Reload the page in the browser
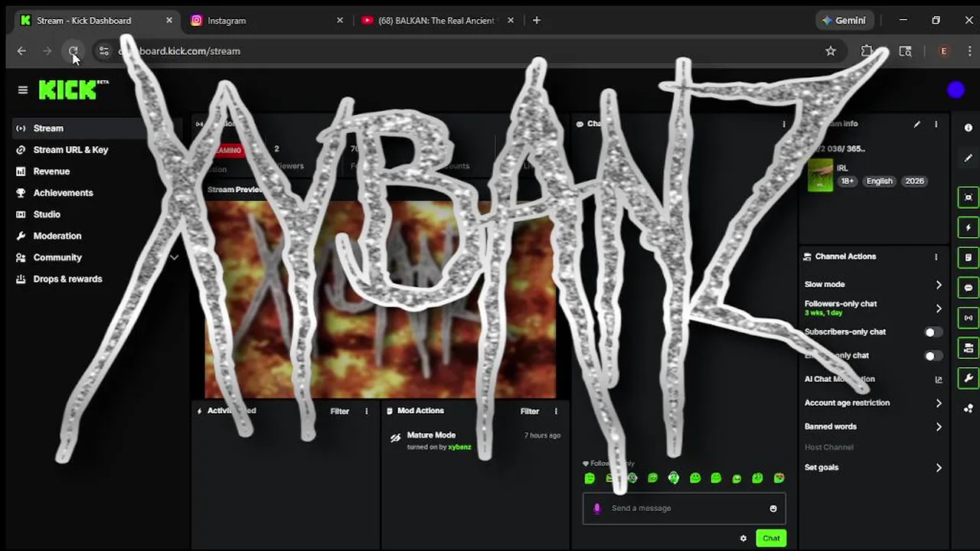 click(73, 51)
